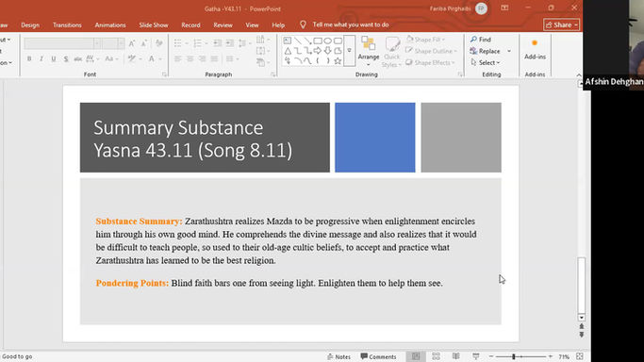644x362 pixels.
Task: Open the Slide Show tab
Action: (x=153, y=25)
